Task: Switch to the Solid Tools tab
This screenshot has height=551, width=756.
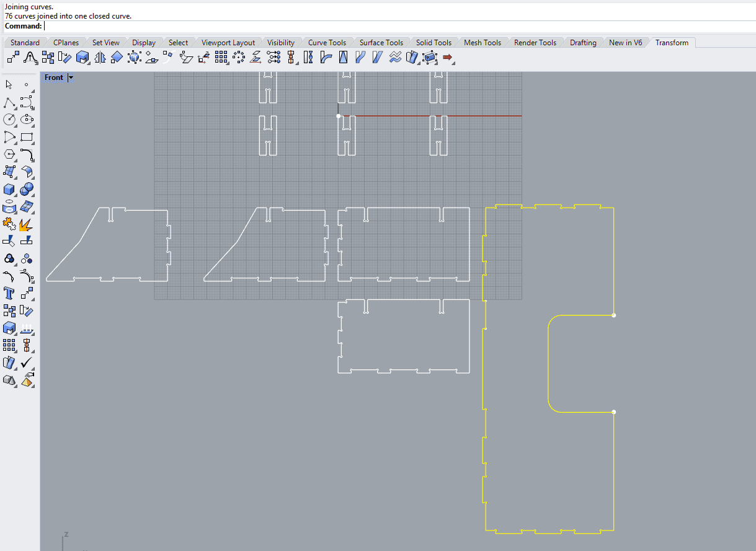Action: pyautogui.click(x=434, y=43)
